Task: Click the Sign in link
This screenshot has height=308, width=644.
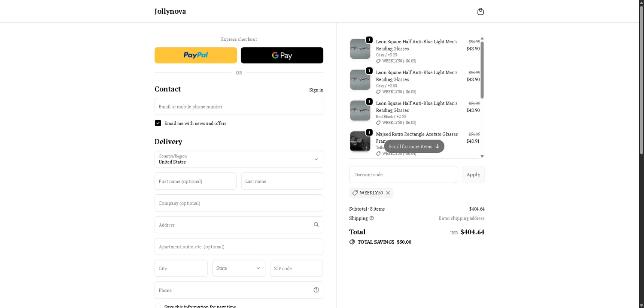Action: pos(316,90)
